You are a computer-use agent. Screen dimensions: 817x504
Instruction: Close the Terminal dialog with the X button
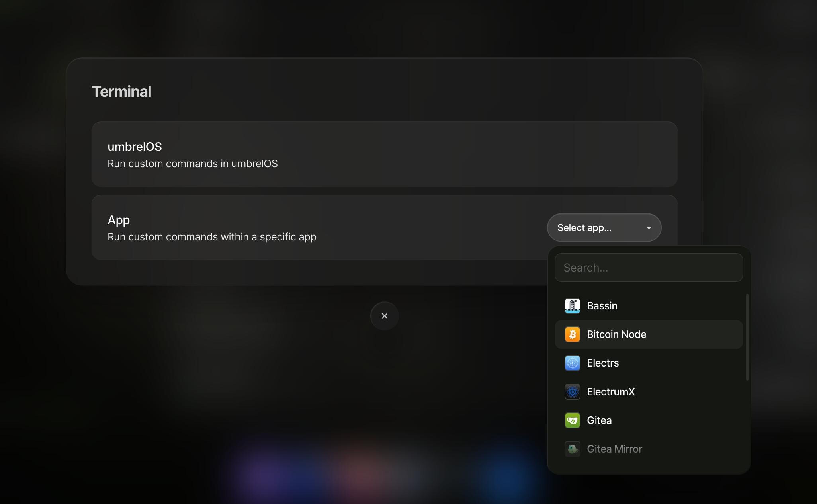384,316
